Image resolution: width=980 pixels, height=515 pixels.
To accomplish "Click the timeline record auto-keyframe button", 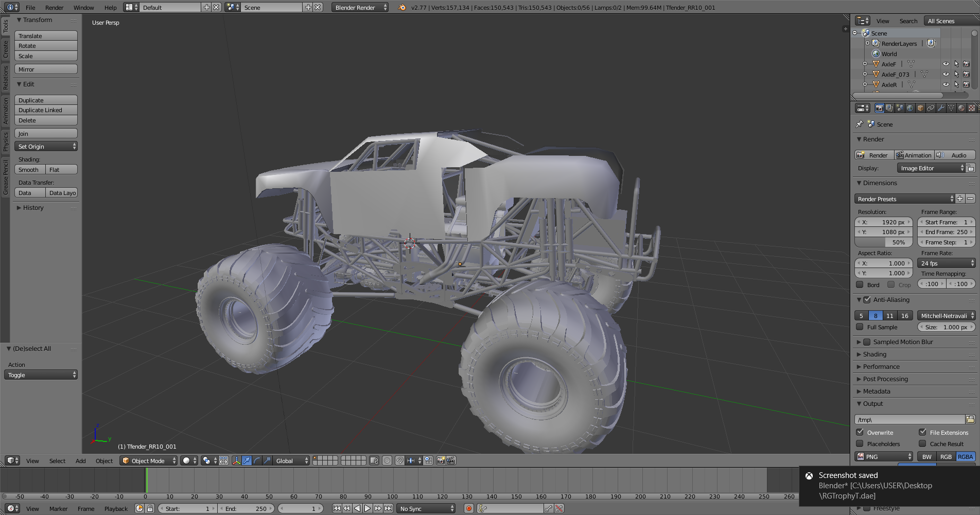I will (x=468, y=508).
